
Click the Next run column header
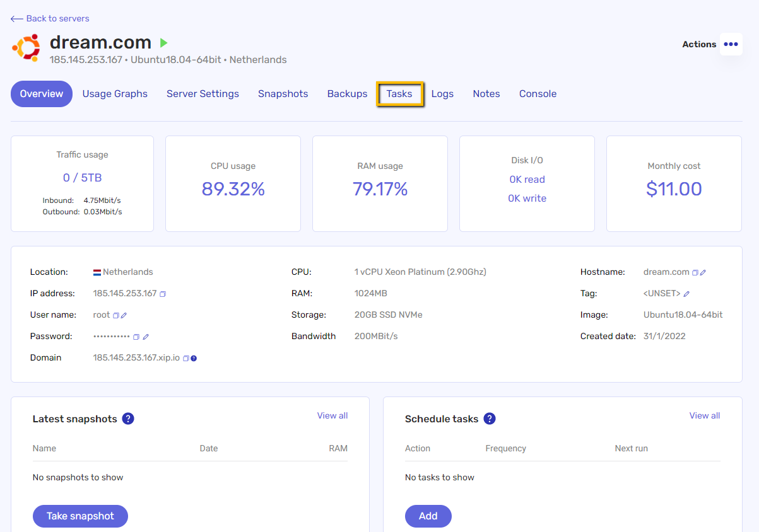tap(632, 449)
